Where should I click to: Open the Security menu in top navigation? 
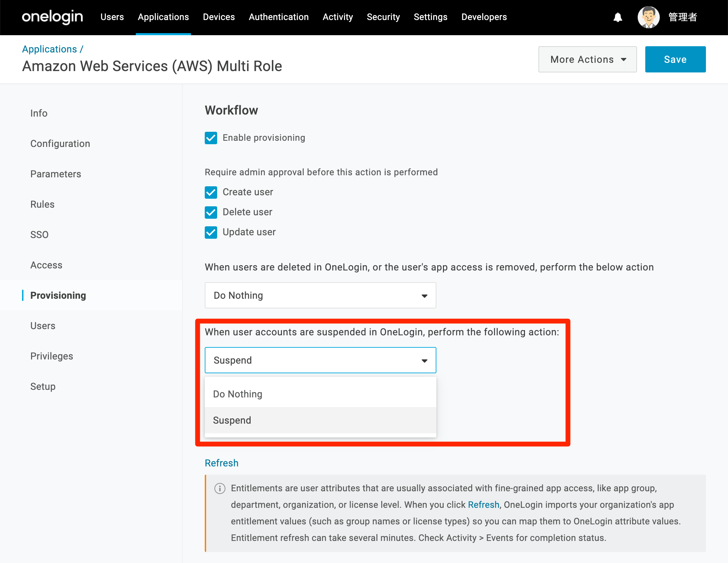[383, 17]
